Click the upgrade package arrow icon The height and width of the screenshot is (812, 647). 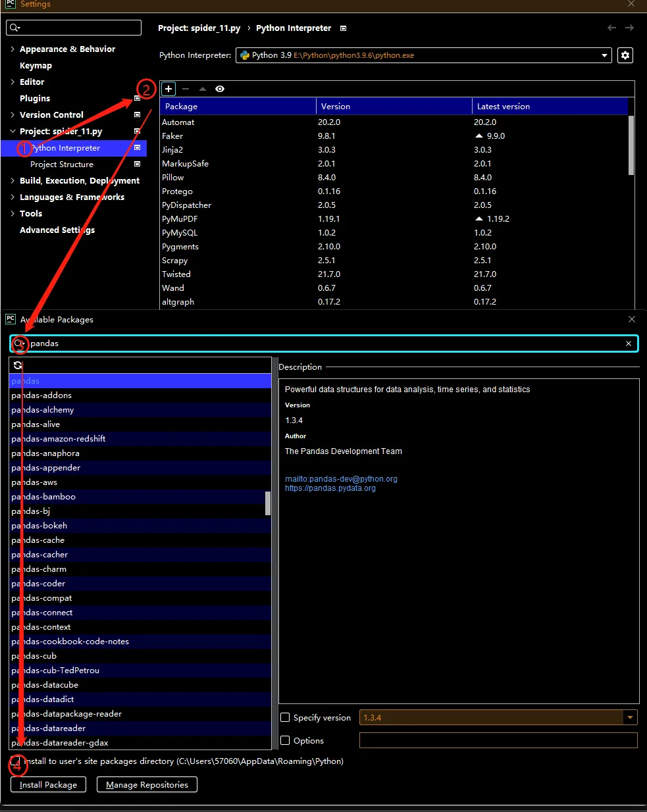[x=203, y=89]
